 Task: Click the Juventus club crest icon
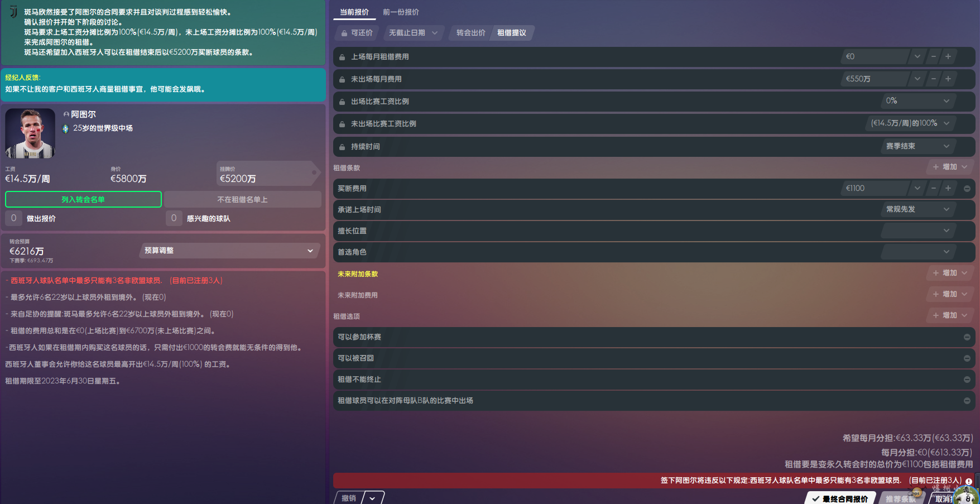13,12
